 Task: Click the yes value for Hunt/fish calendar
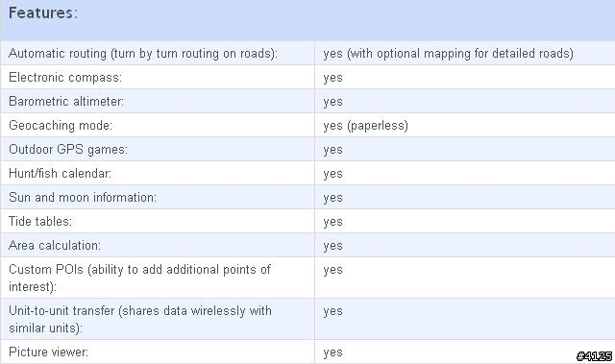pos(333,174)
